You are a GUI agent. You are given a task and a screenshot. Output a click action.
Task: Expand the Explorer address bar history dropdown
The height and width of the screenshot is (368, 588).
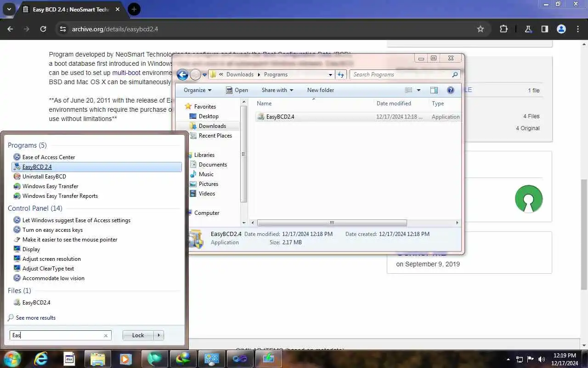coord(330,75)
